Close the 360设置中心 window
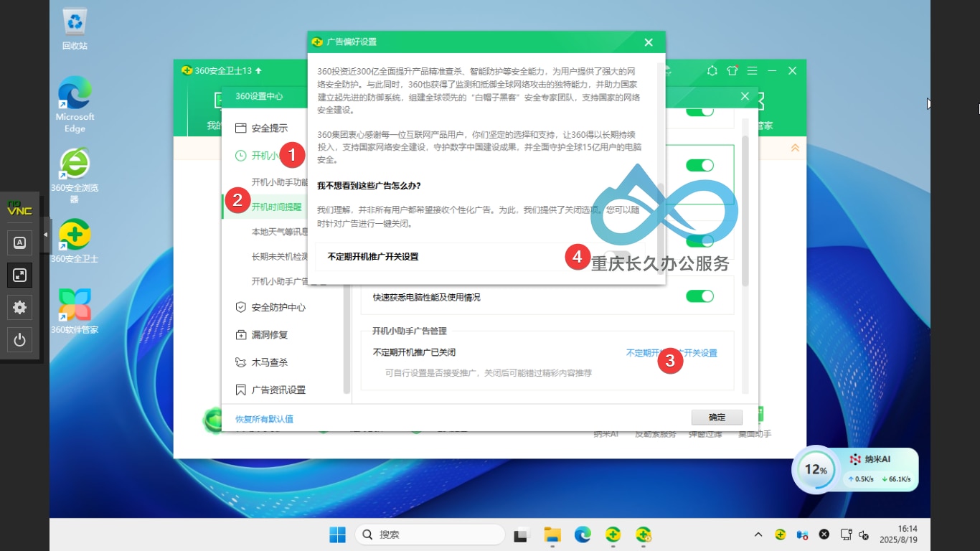 (x=745, y=96)
